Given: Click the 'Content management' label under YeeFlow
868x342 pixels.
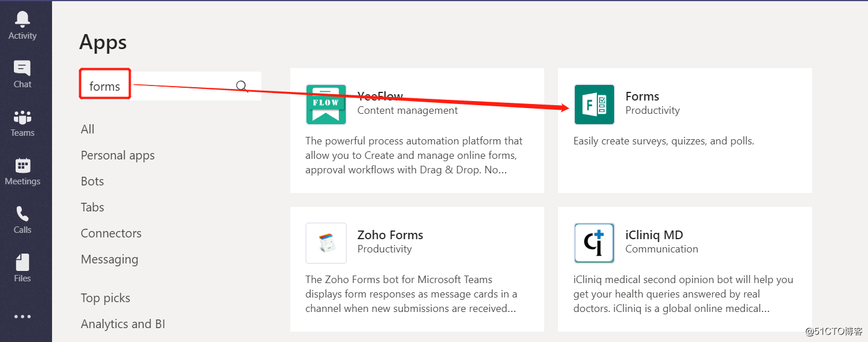Looking at the screenshot, I should pos(408,110).
